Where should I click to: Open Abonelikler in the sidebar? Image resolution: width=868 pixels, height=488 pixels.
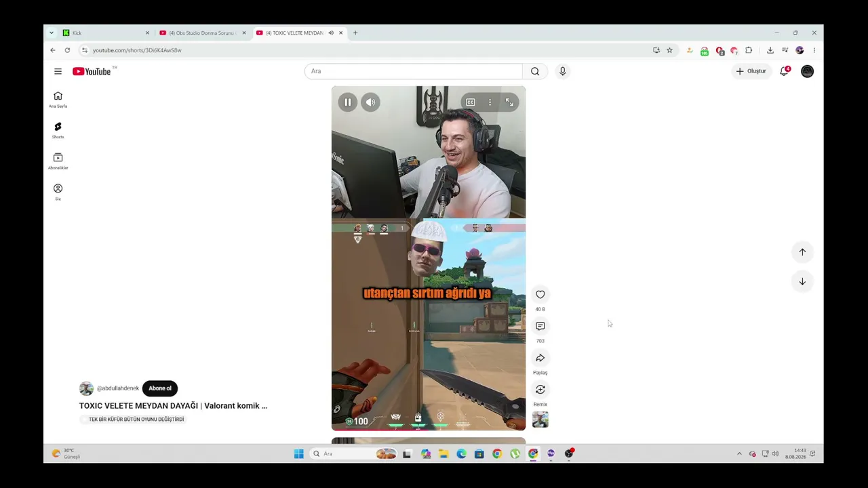[x=58, y=161]
